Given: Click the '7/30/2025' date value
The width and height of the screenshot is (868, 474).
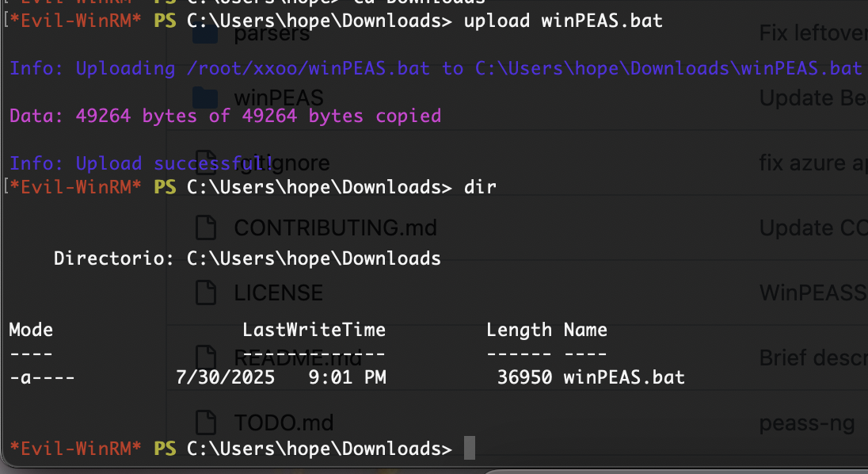Looking at the screenshot, I should coord(225,377).
